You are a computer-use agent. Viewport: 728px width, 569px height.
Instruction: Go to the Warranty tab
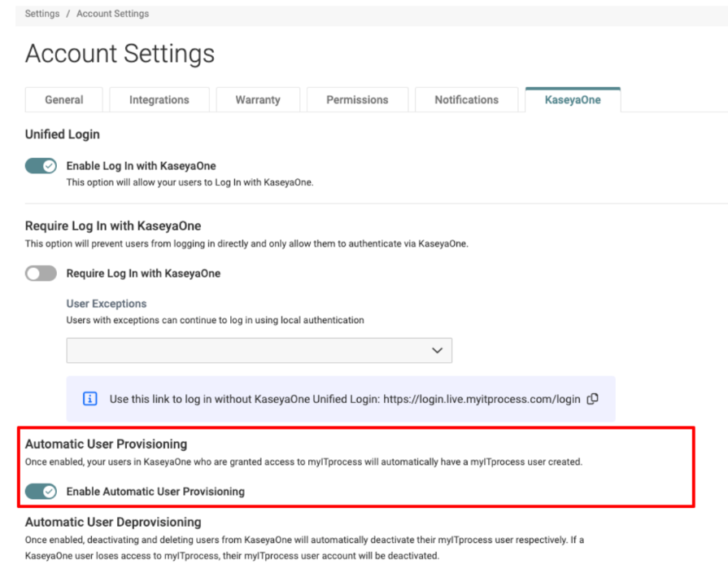(258, 100)
